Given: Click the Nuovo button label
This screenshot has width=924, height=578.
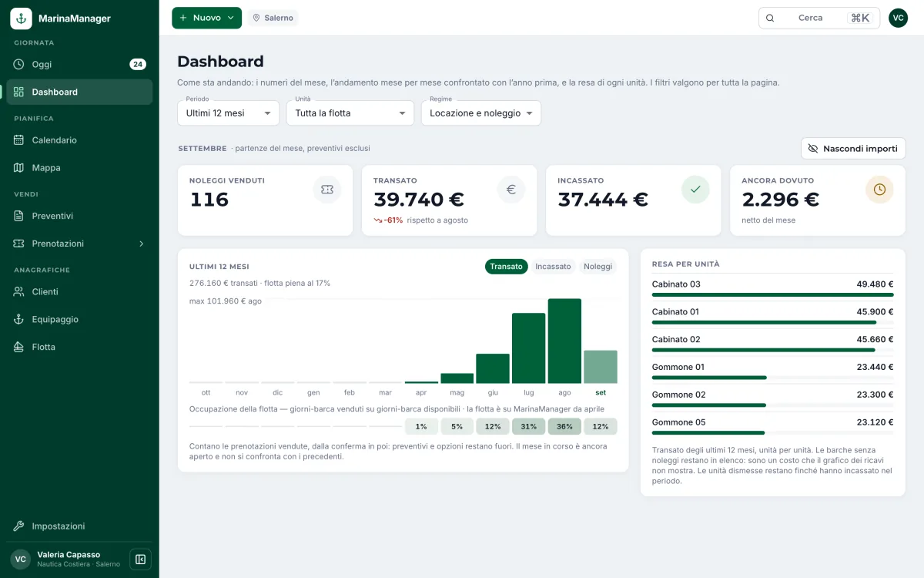Looking at the screenshot, I should click(x=207, y=18).
